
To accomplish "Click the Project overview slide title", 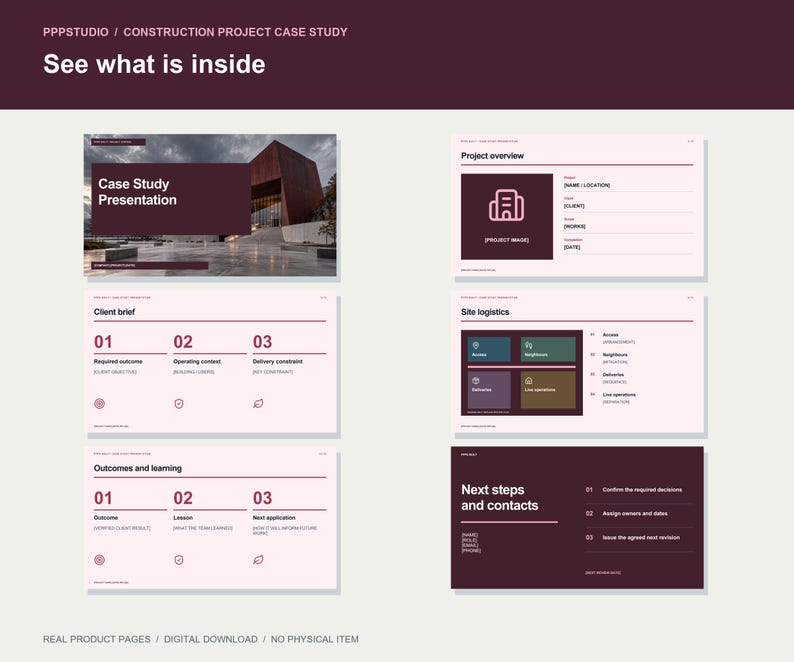I will click(492, 155).
